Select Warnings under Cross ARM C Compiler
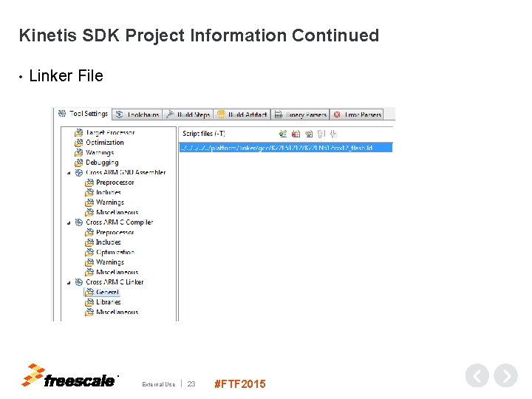Screen dimensions: 532x399 [x=105, y=262]
